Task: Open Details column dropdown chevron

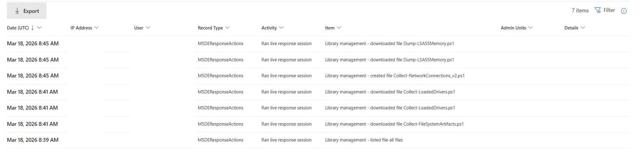Action: click(x=583, y=28)
